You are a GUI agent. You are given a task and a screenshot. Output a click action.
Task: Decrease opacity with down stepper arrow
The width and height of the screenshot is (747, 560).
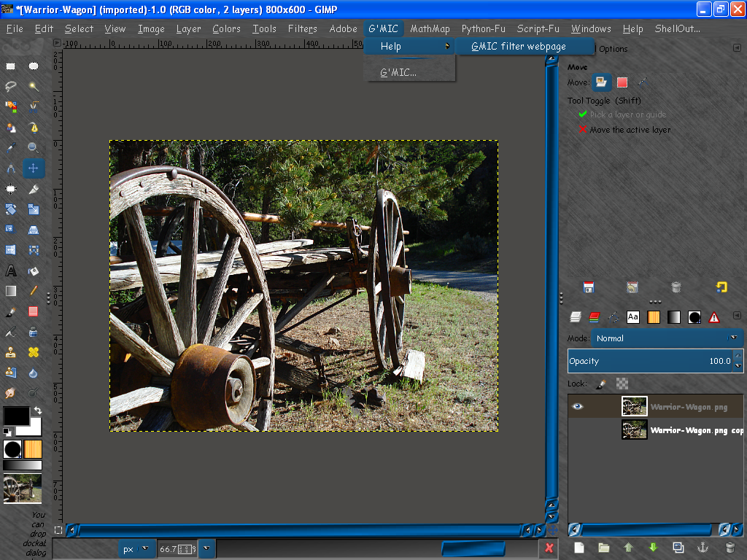(738, 366)
